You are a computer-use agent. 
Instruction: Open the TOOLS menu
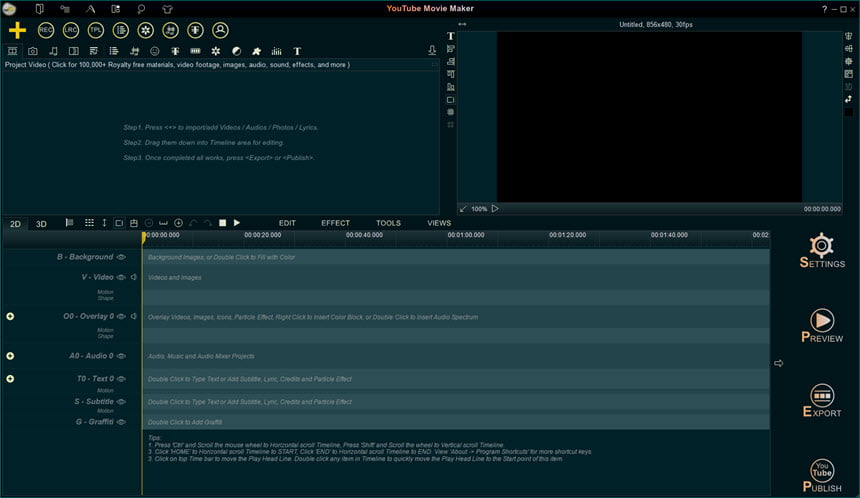[x=388, y=223]
